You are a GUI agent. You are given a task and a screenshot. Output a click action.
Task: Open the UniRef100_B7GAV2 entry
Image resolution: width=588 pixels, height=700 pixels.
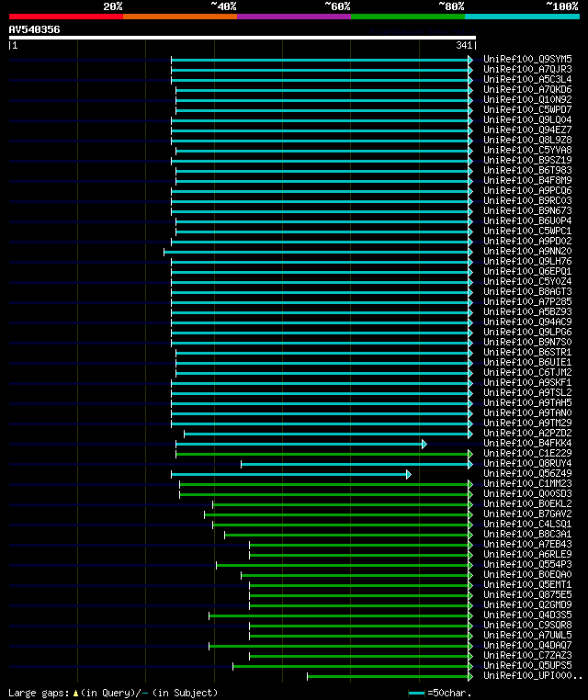click(527, 514)
